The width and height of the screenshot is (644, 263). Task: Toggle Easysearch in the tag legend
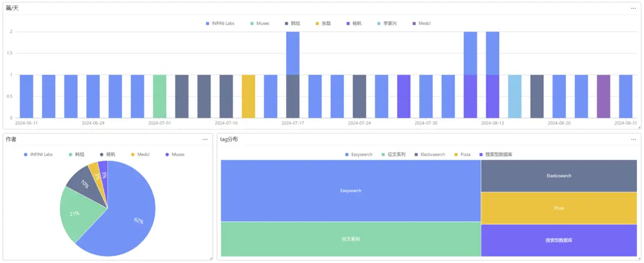(358, 154)
